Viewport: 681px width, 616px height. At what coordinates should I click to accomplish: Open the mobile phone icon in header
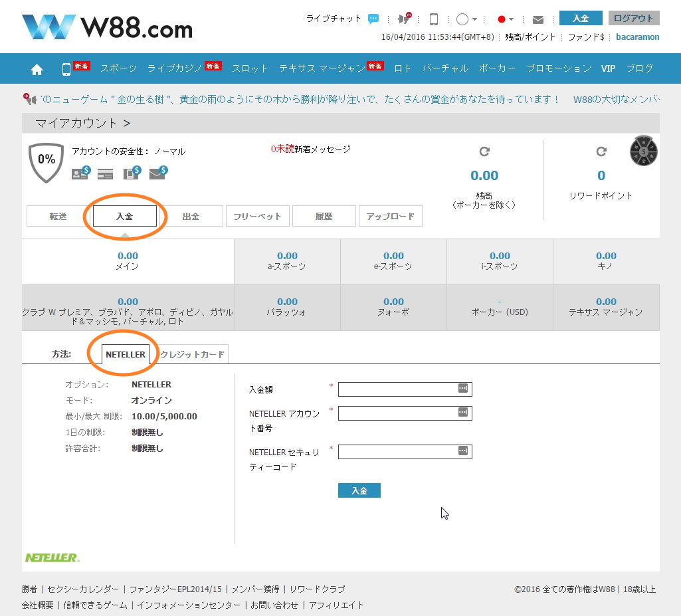click(433, 19)
